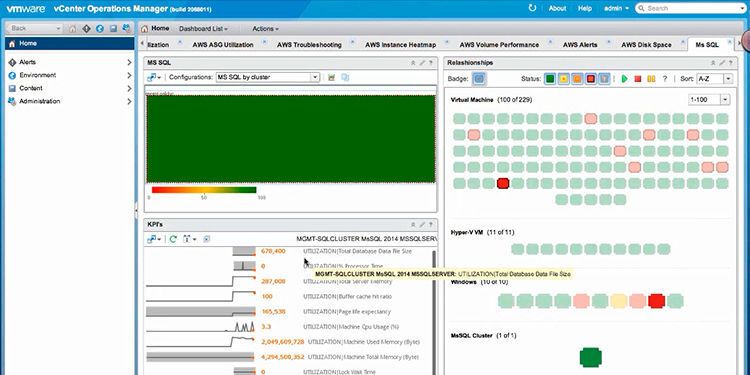Screen dimensions: 750x375
Task: Click the red-to-green heatmap color legend
Action: [x=204, y=189]
